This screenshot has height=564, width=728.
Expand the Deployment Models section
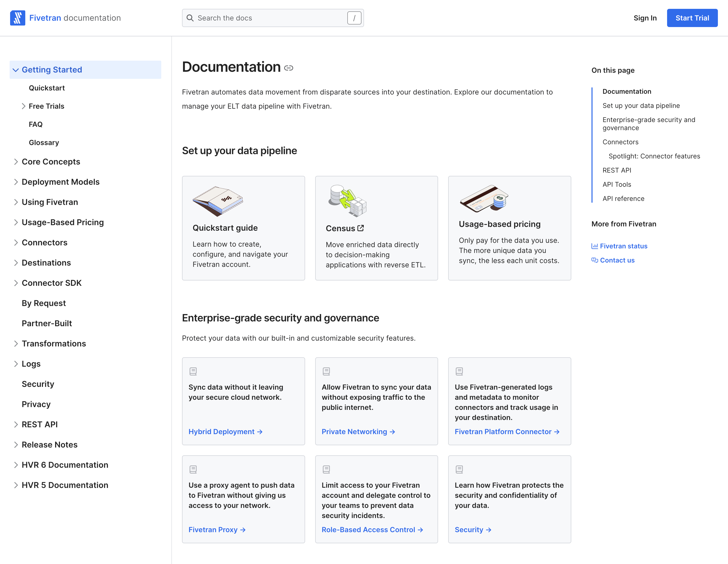[16, 182]
